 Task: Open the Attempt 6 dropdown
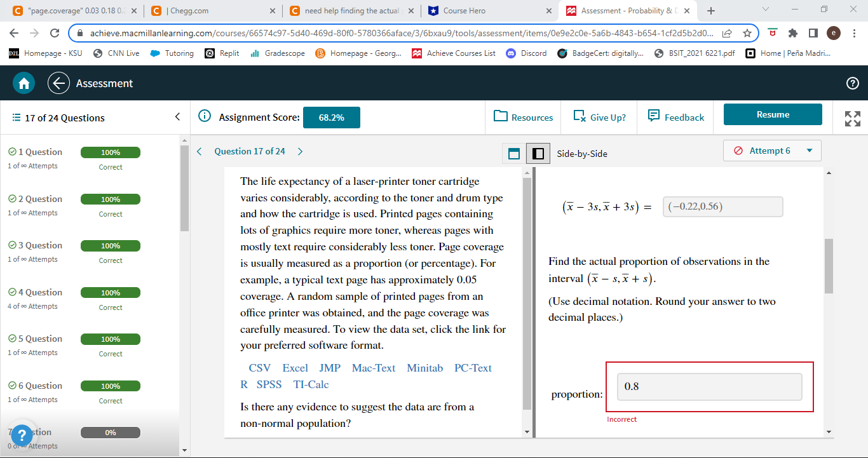click(771, 151)
